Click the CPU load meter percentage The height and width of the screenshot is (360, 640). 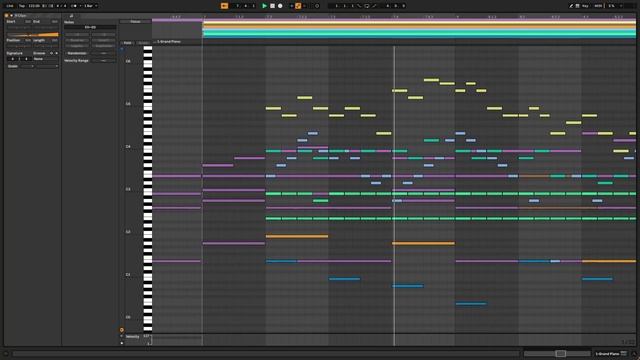pos(611,6)
